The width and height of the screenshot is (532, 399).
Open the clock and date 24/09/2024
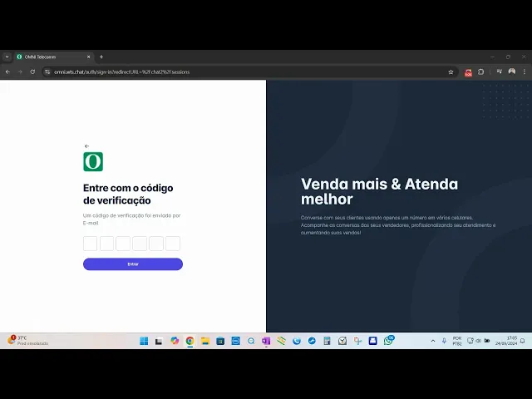point(506,341)
